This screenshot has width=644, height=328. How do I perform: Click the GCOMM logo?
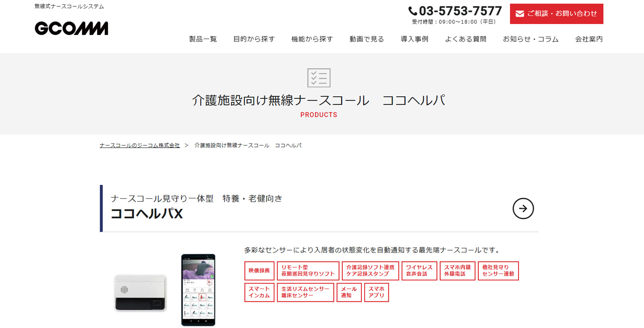(71, 28)
